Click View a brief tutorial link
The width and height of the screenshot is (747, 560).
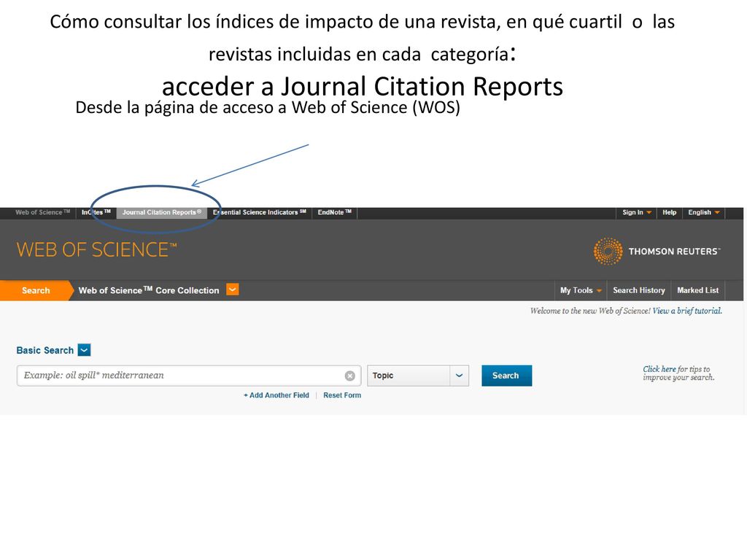[687, 311]
